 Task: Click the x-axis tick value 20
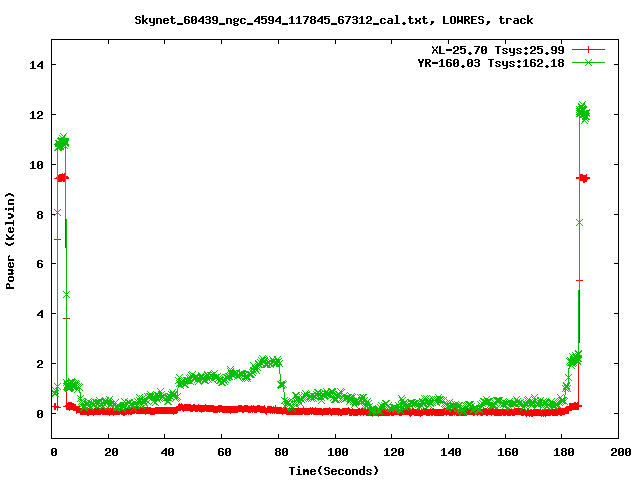click(x=111, y=452)
